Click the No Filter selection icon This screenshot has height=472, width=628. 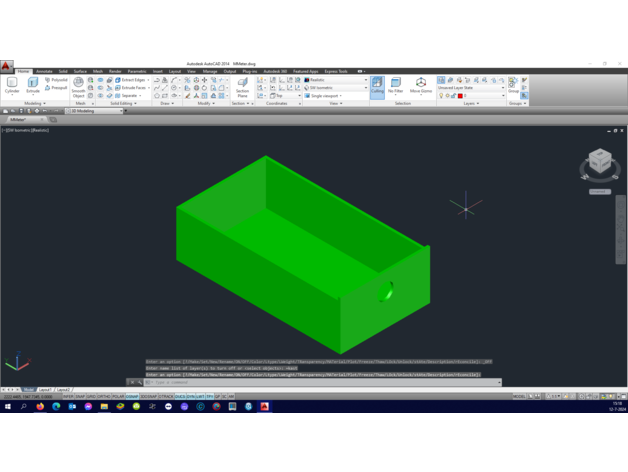(x=396, y=86)
